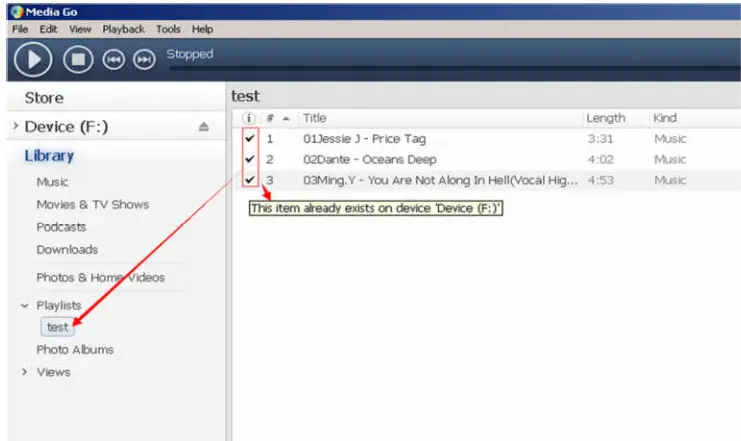Click the Stop playback button
The height and width of the screenshot is (441, 741).
(78, 60)
